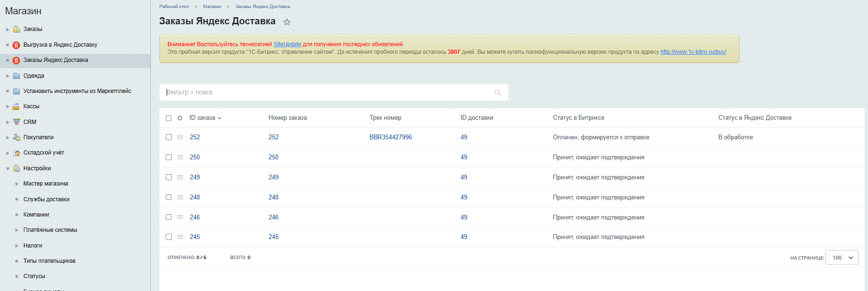Click the Одежда folder icon
868x291 pixels.
pyautogui.click(x=17, y=76)
